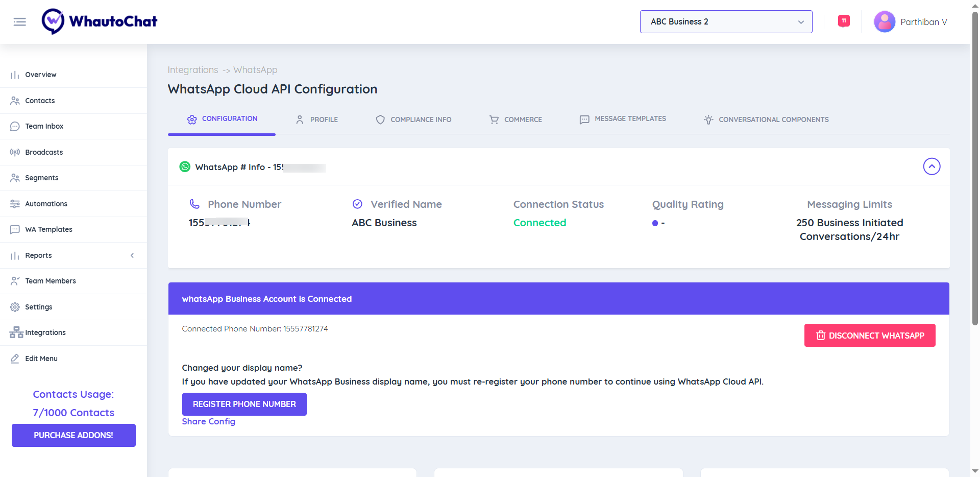980x477 pixels.
Task: Open the Share Config link
Action: point(208,421)
